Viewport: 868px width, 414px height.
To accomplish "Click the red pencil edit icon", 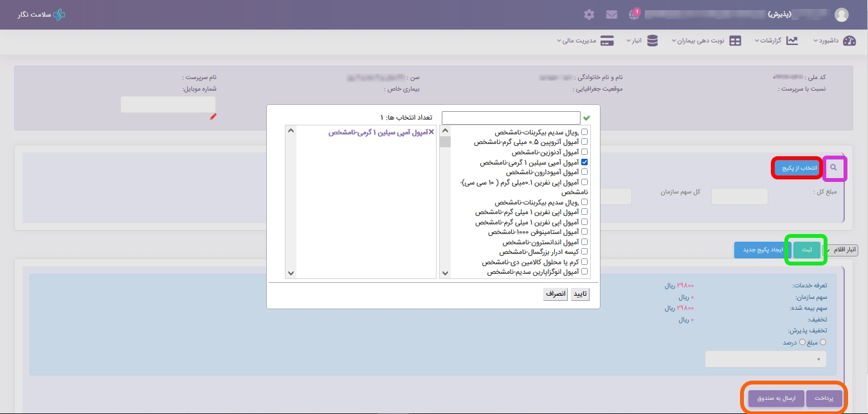I will point(213,116).
